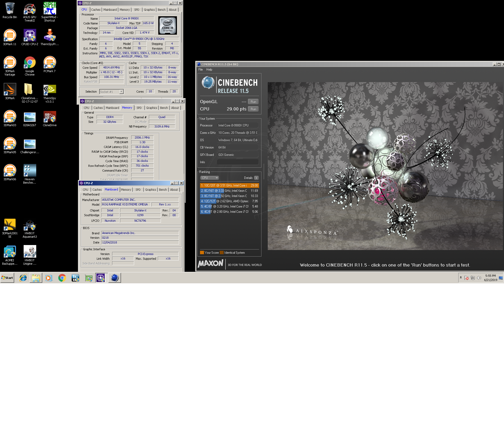Select ranking entry 6 4C/8T 5.06
Screen dimensions: 504x425
pos(229,212)
